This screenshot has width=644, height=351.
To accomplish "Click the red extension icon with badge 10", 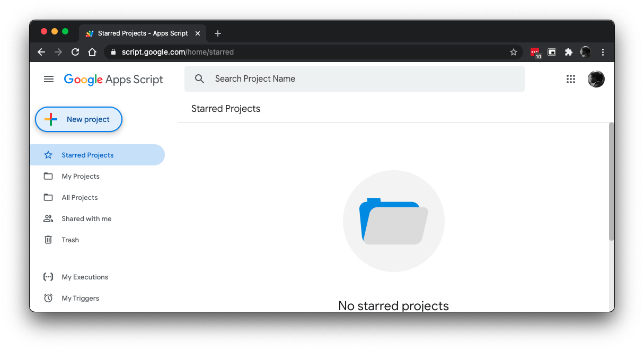I will tap(535, 52).
